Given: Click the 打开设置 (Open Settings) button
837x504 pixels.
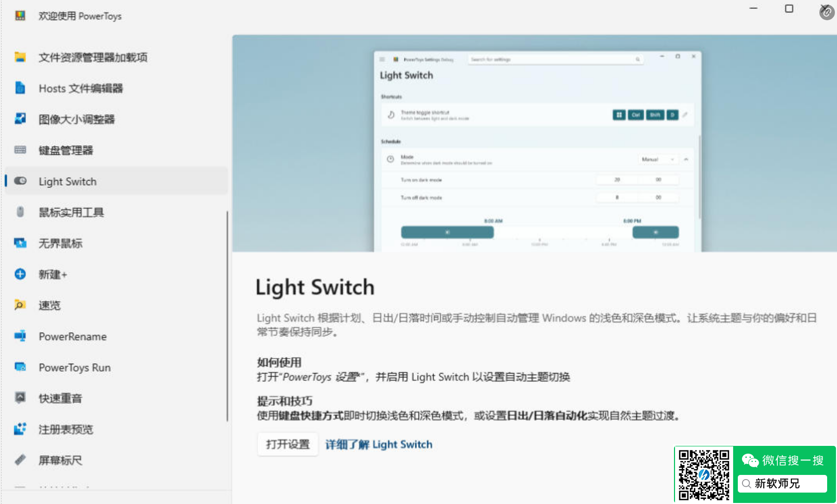Looking at the screenshot, I should (288, 444).
